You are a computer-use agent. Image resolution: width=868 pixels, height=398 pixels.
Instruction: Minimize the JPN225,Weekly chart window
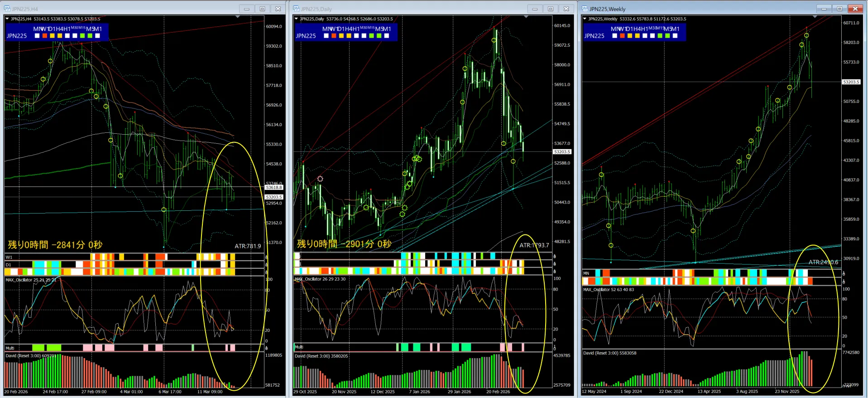824,9
